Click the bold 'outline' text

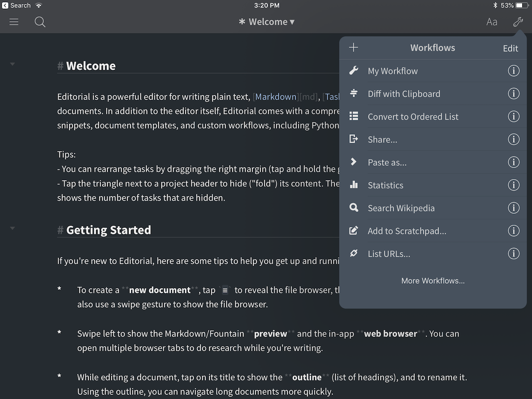click(307, 377)
